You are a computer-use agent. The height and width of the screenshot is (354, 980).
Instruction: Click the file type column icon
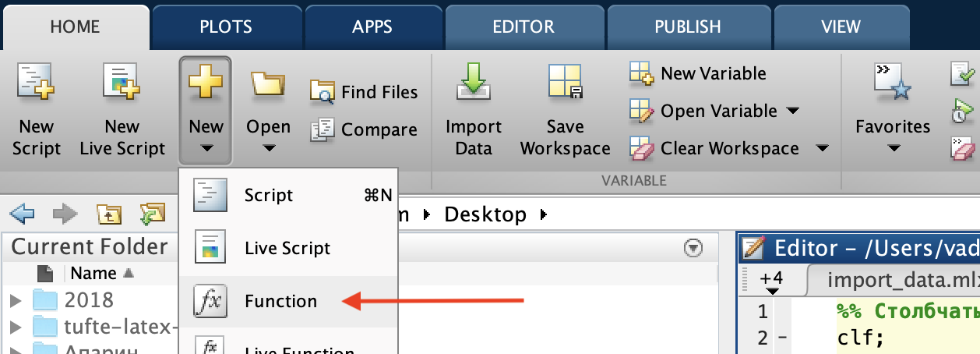[45, 274]
